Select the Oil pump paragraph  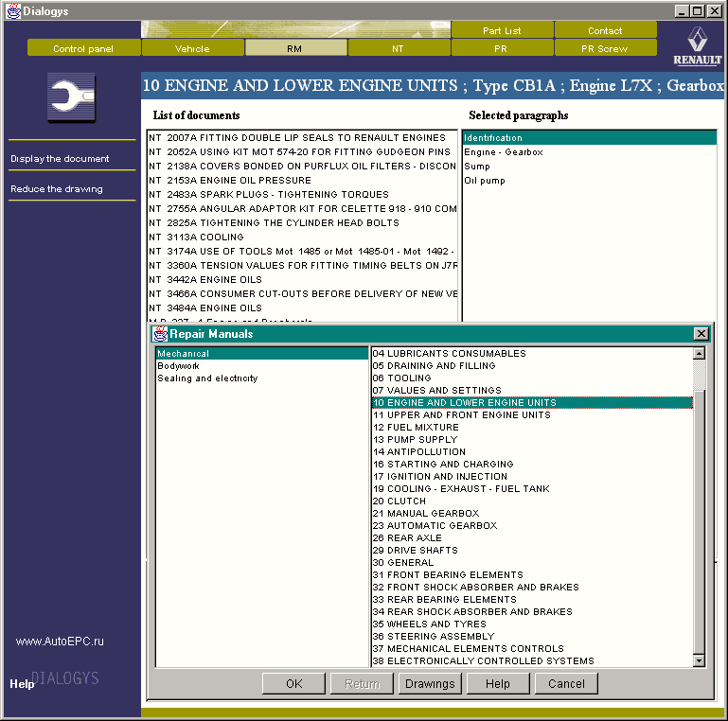[590, 181]
